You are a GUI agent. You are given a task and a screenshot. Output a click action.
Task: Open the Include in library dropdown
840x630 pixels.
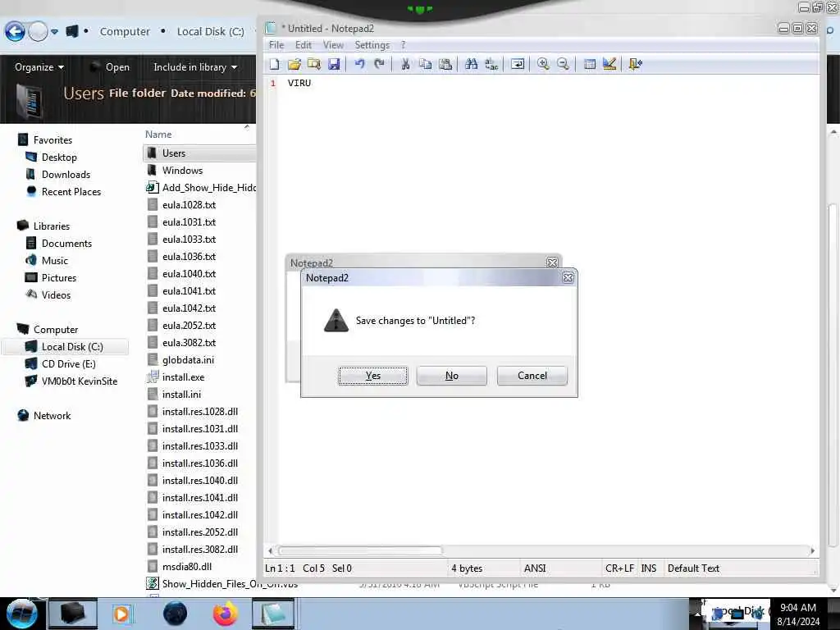[195, 67]
